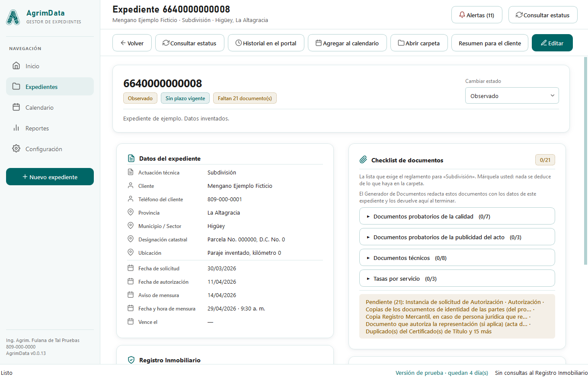Screen dimensions: 588x380
Task: Click Consultar estatus in the top header
Action: tap(543, 15)
